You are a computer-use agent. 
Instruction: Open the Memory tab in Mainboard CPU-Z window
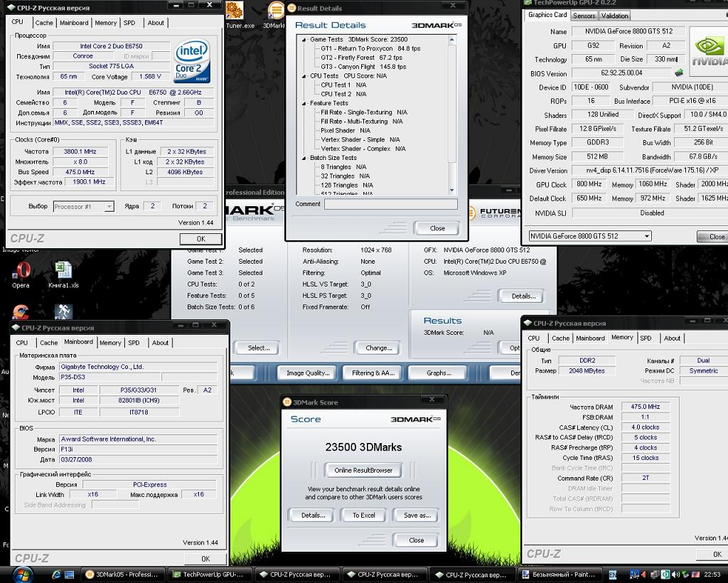(x=110, y=343)
